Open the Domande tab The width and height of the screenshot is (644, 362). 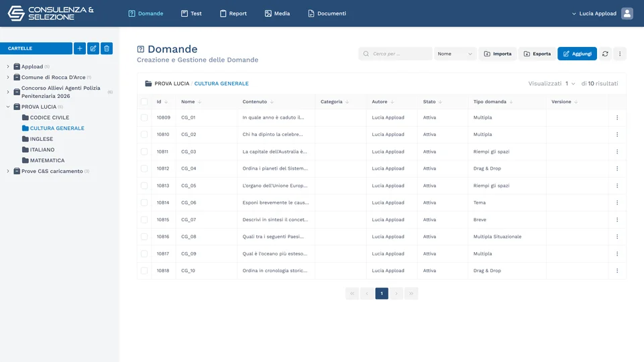[x=146, y=13]
